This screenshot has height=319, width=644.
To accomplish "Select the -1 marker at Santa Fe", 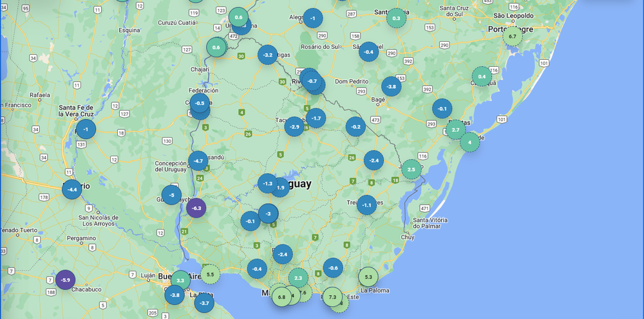I will pos(86,129).
